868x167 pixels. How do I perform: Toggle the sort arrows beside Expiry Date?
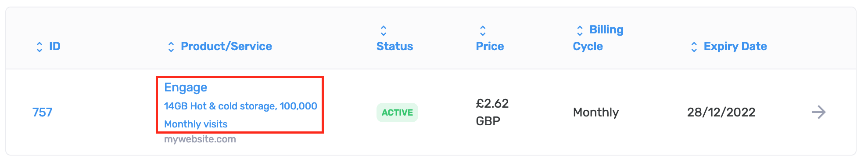tap(694, 47)
